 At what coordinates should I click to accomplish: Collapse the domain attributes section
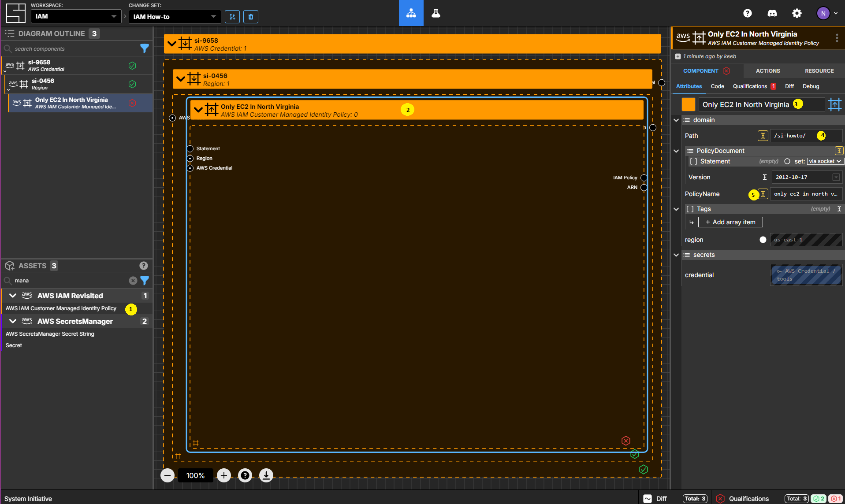676,120
